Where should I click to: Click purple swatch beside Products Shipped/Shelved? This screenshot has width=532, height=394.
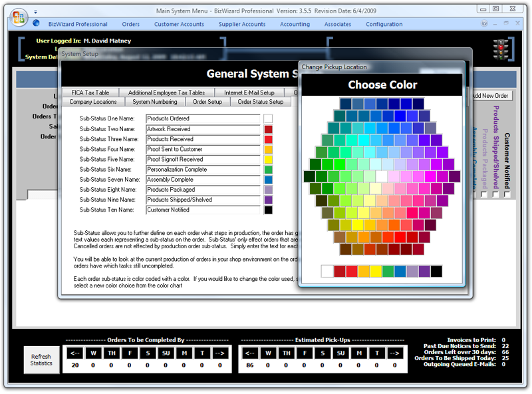[268, 200]
